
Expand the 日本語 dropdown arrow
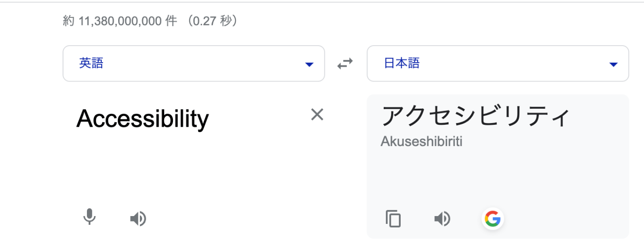tap(613, 64)
